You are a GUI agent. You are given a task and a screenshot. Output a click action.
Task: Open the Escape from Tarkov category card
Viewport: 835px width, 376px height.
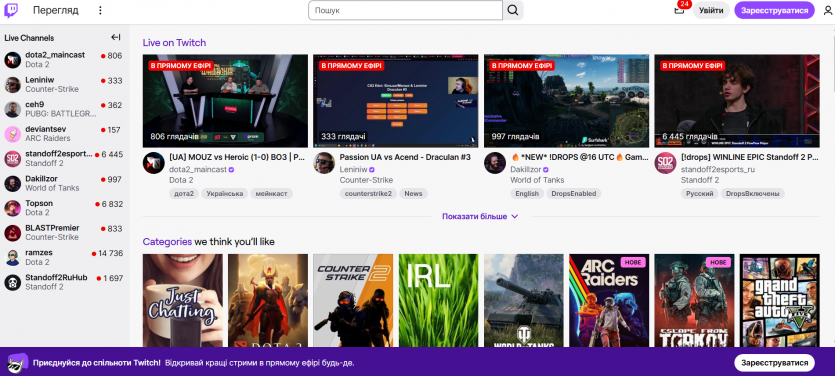(694, 301)
